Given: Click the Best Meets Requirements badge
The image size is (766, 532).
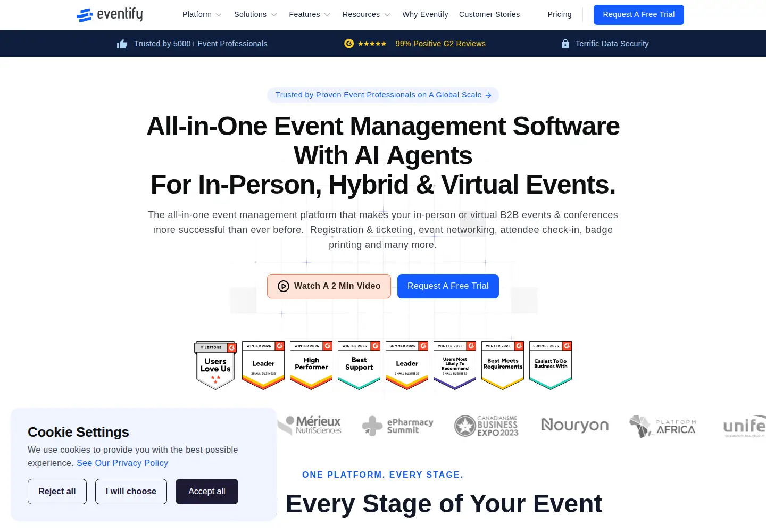Looking at the screenshot, I should (503, 365).
